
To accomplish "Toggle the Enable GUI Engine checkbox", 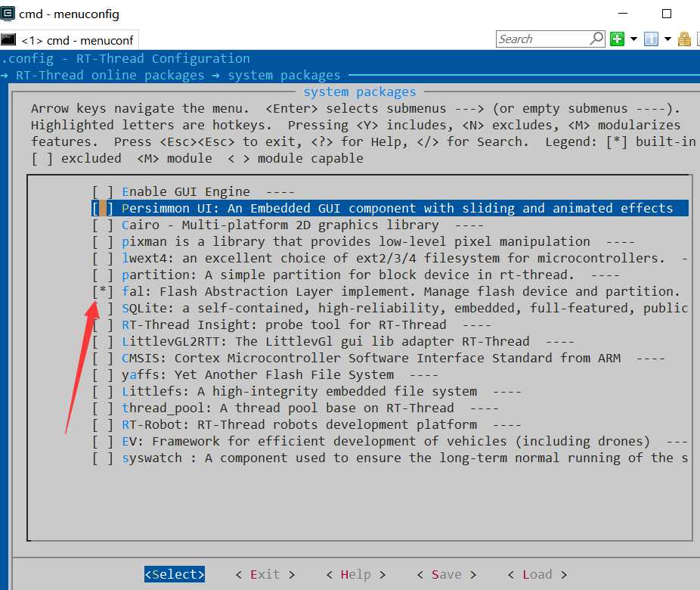I will [103, 192].
